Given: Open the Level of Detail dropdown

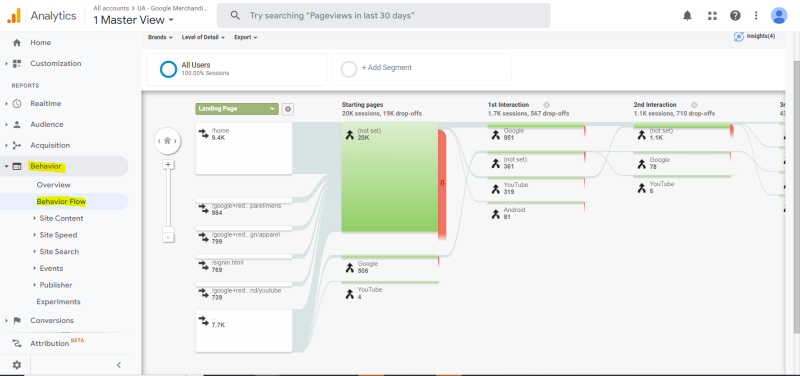Looking at the screenshot, I should (x=204, y=37).
